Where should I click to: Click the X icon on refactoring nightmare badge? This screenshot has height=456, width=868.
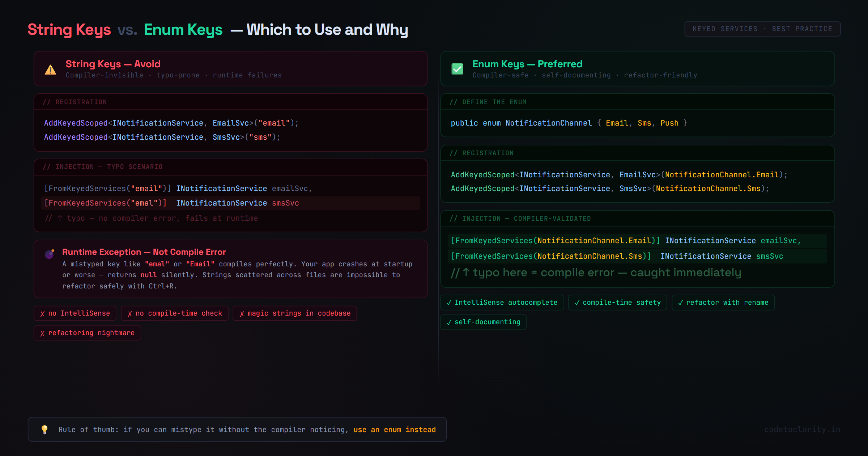(x=42, y=333)
